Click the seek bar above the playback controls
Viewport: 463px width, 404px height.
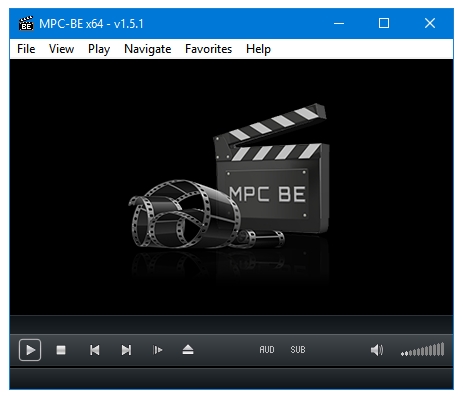pyautogui.click(x=231, y=324)
